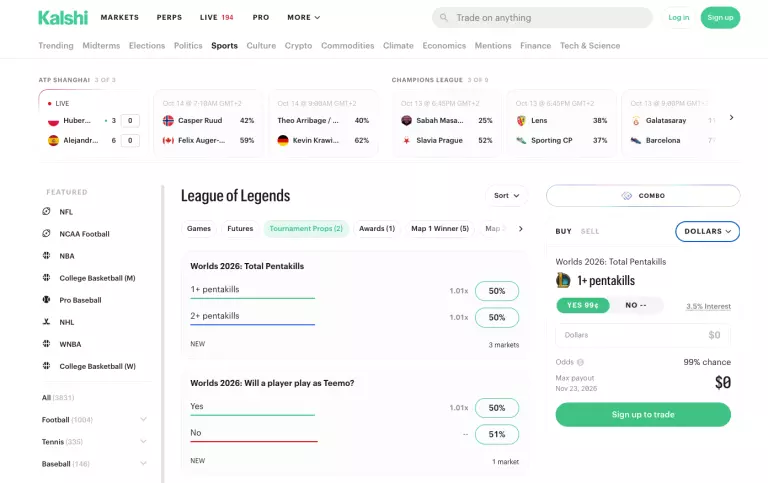768x483 pixels.
Task: Click Casper Ruud Norway flag icon
Action: (168, 121)
